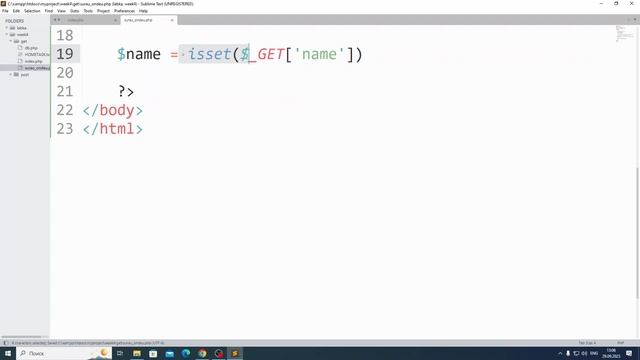Close the inactive first editor tab

(x=115, y=20)
